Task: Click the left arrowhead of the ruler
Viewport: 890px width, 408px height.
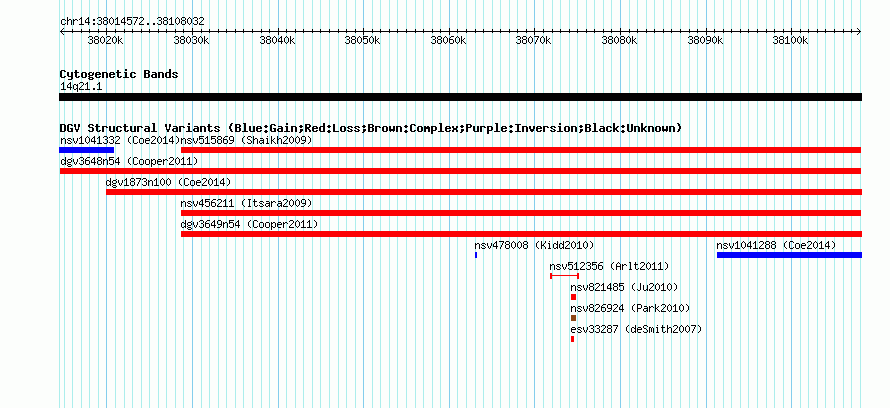Action: click(62, 32)
